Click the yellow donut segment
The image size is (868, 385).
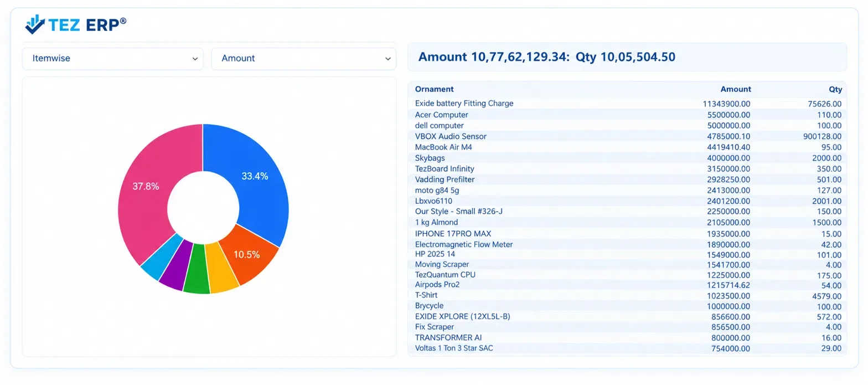tap(221, 270)
